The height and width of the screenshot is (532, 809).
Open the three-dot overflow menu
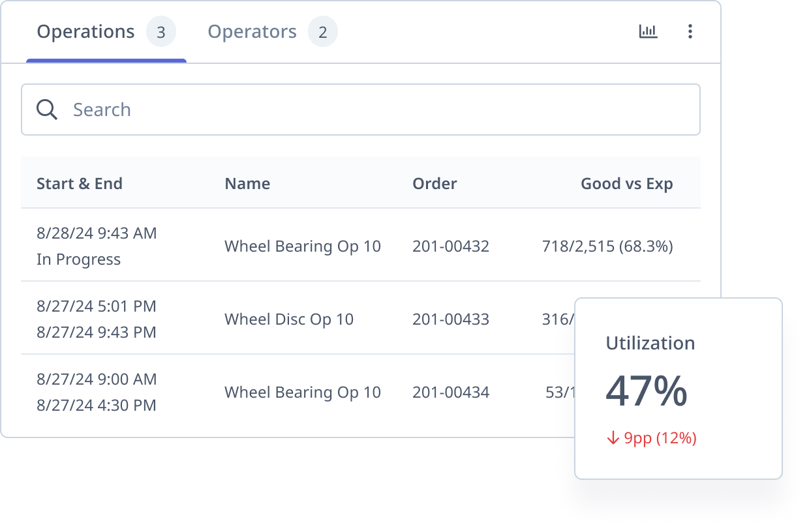point(690,31)
